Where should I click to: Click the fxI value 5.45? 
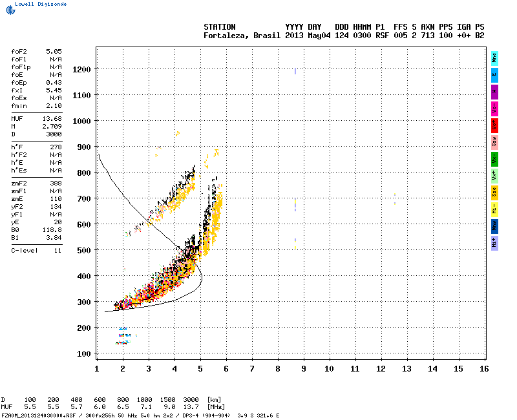(x=54, y=90)
